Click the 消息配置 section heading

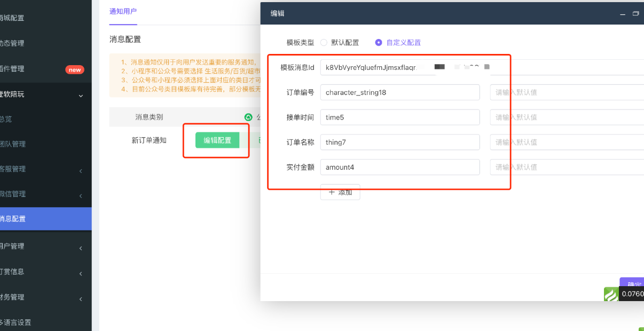coord(125,40)
